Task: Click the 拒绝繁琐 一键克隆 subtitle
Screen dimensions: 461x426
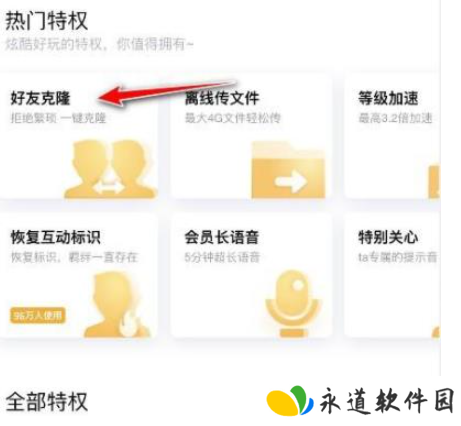Action: 58,118
